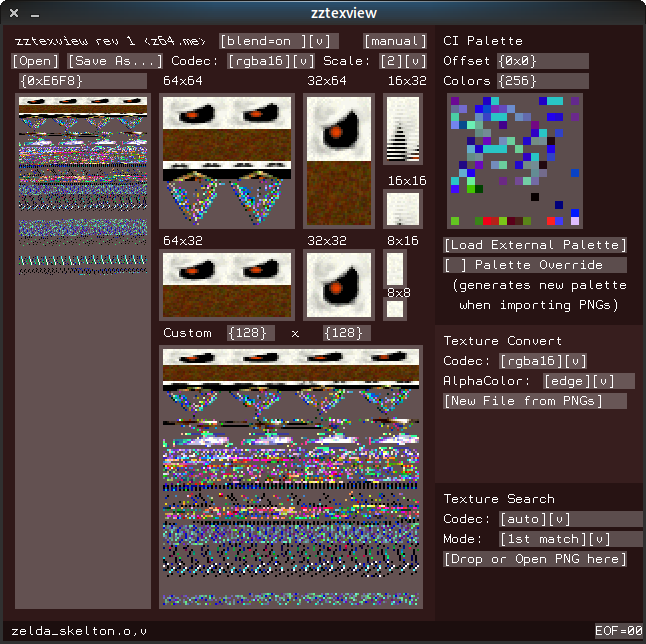Screen dimensions: 646x644
Task: Click the CI Palette Offset field {0x0}
Action: click(x=543, y=61)
